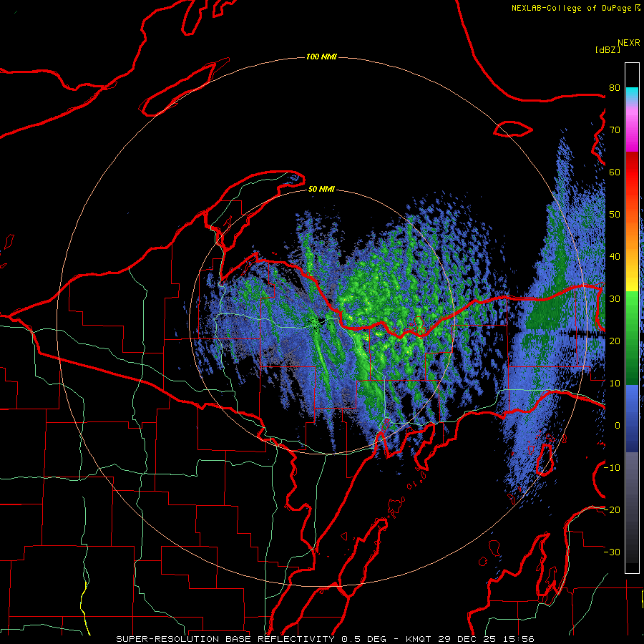Screen dimensions: 644x644
Task: Click the product title text at the bottom
Action: (325, 639)
